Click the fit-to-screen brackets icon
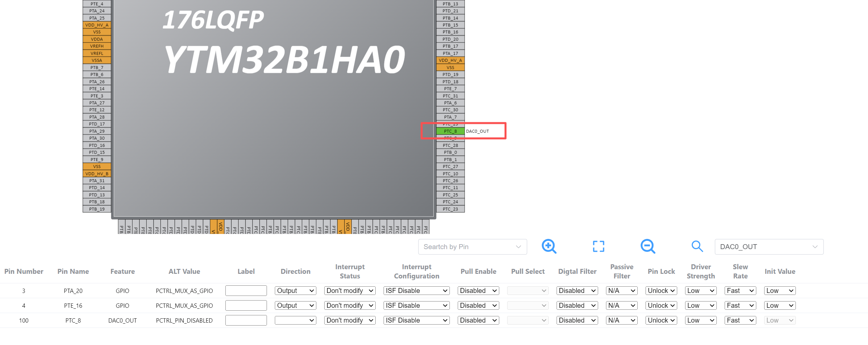Image resolution: width=868 pixels, height=345 pixels. click(x=598, y=246)
